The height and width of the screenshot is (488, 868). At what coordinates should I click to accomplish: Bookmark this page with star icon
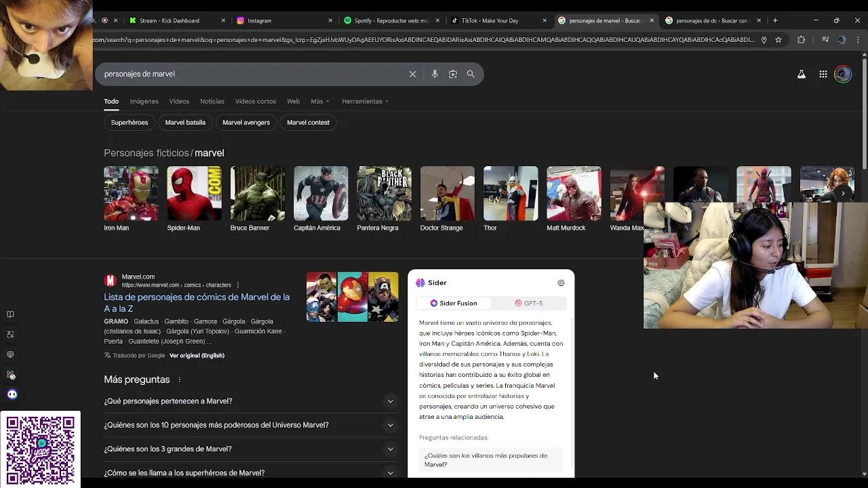click(778, 40)
